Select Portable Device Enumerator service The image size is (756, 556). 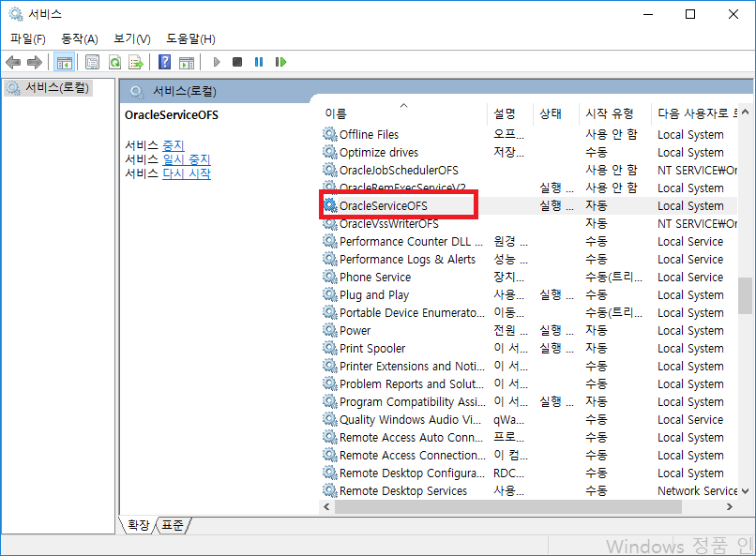[x=529, y=312]
